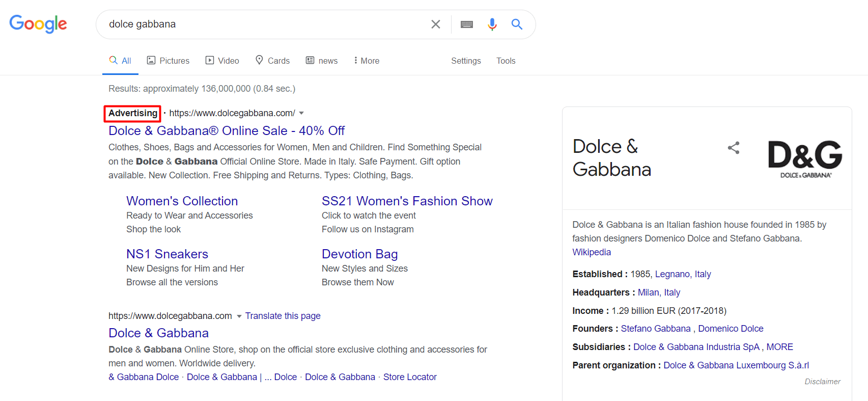This screenshot has width=868, height=401.
Task: Open the Domenico Dolce founder link
Action: 731,329
